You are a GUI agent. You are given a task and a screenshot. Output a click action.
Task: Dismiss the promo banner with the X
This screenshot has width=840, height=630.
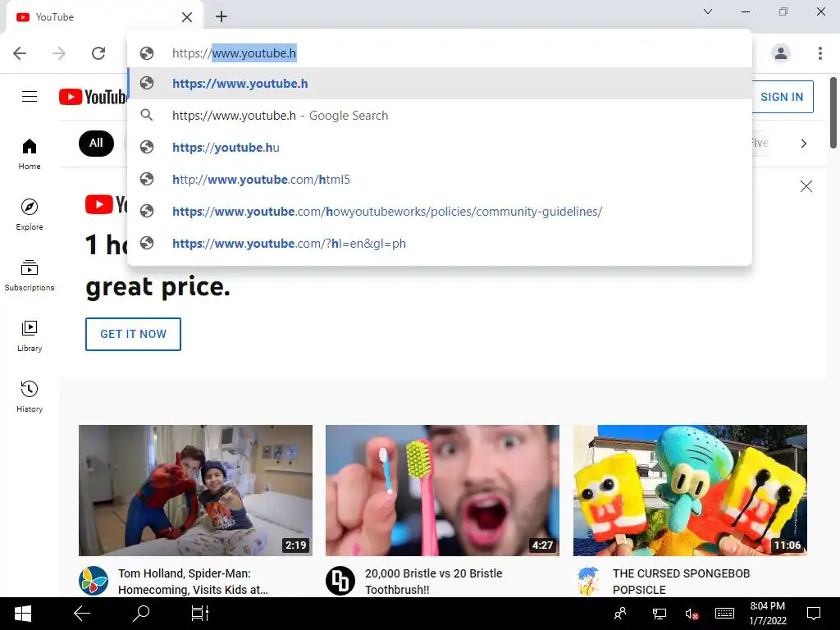806,186
